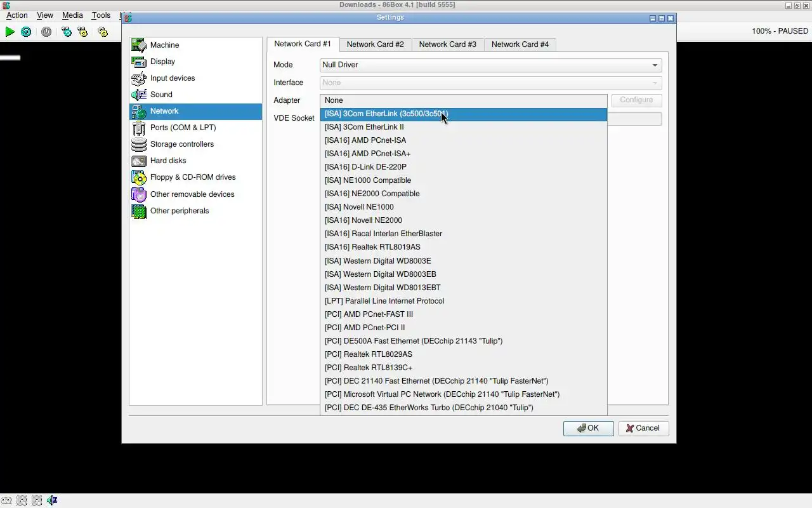Open the Input devices category
This screenshot has height=508, width=812.
tap(195, 78)
